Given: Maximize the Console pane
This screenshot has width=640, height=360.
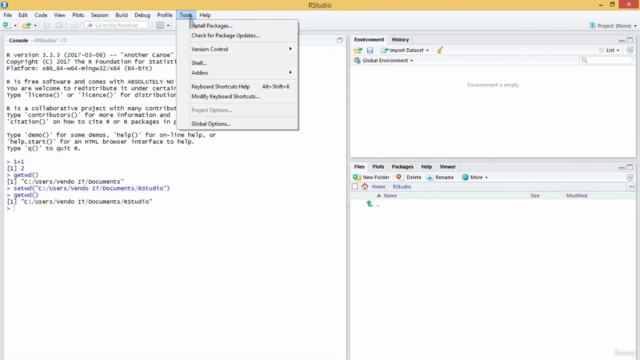Looking at the screenshot, I should click(x=340, y=40).
